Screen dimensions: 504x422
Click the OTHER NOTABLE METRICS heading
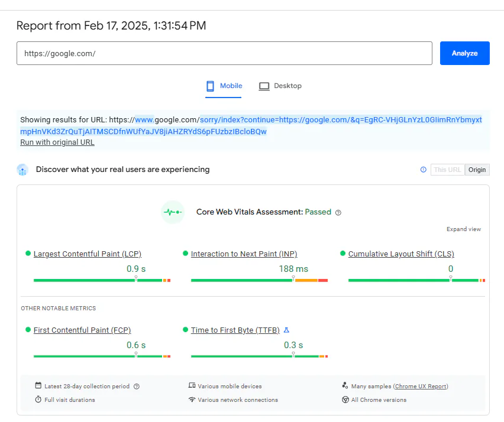point(58,309)
